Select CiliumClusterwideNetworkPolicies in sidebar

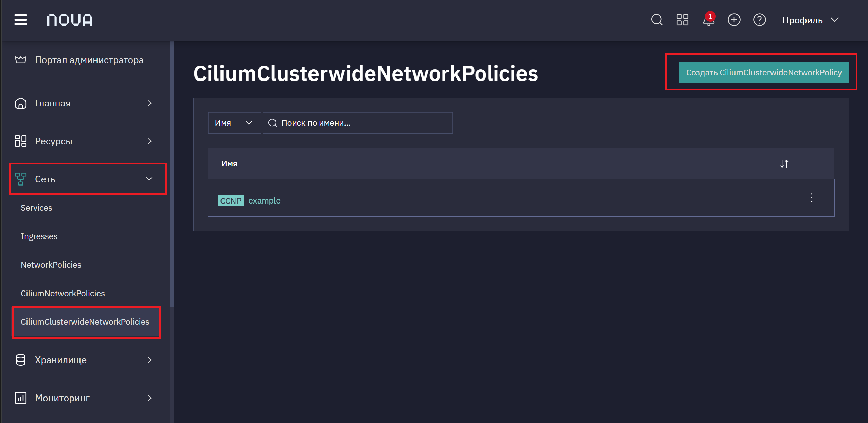[86, 322]
